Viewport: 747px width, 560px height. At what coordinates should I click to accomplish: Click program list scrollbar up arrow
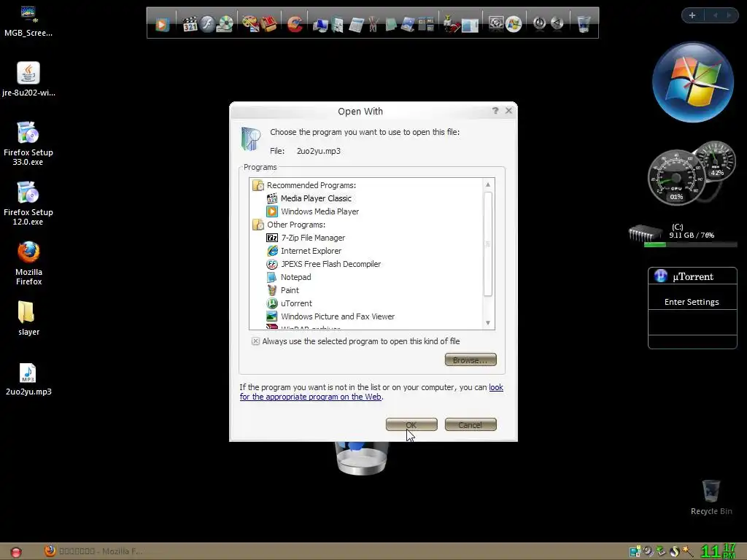[x=488, y=184]
